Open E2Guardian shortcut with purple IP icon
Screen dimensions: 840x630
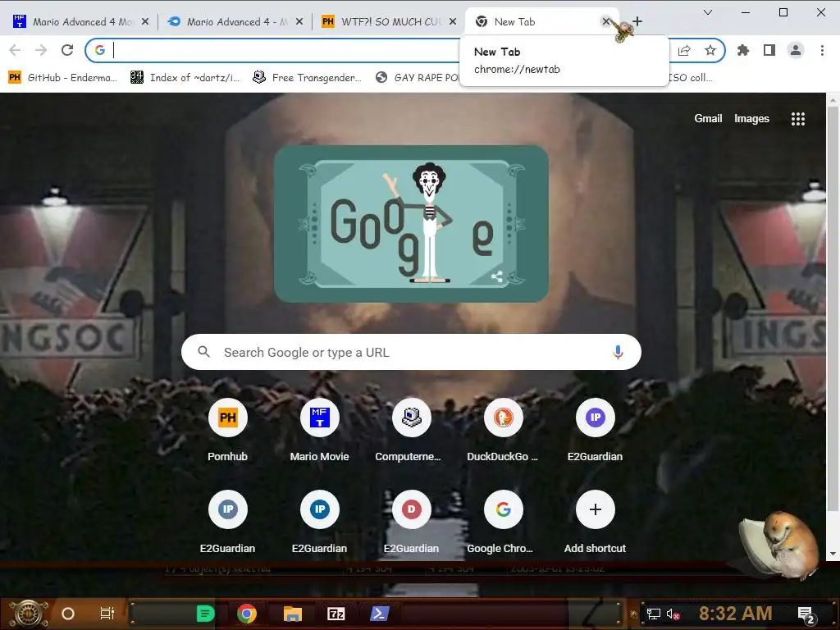point(596,431)
